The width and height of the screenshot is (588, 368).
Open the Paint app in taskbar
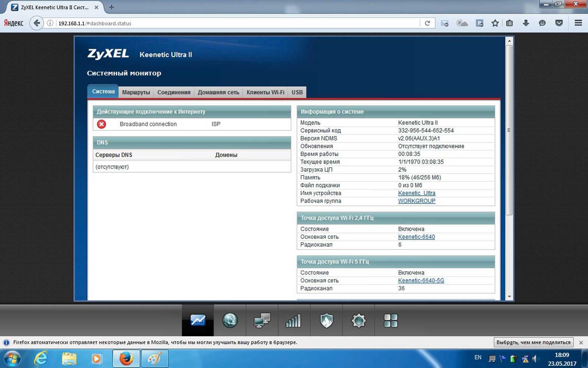tap(155, 358)
